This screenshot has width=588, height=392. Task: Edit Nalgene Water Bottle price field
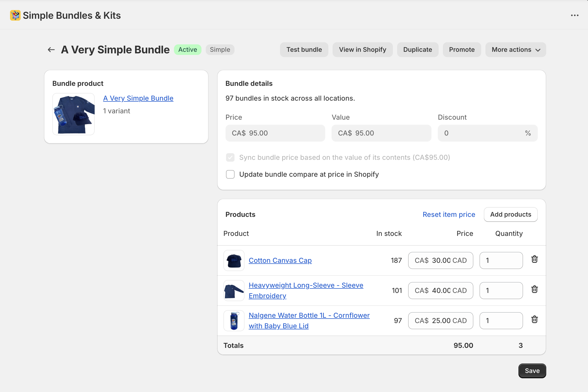(440, 321)
